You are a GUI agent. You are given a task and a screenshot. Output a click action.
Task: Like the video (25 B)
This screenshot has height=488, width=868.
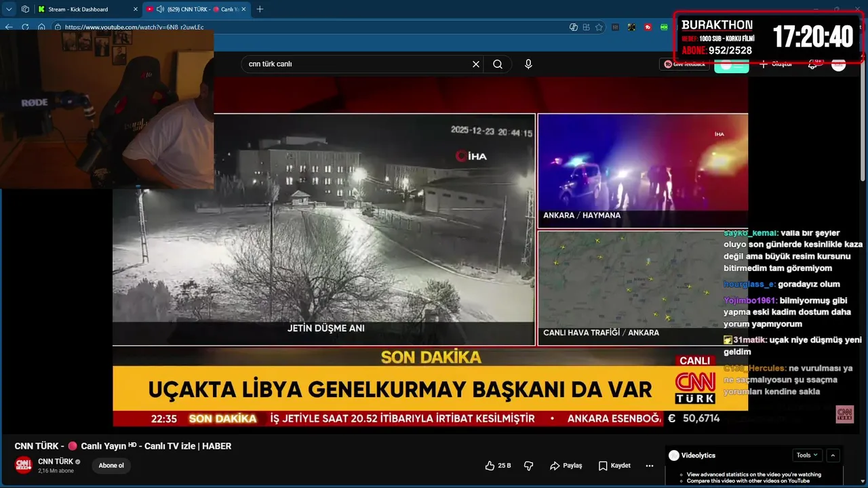tap(498, 466)
